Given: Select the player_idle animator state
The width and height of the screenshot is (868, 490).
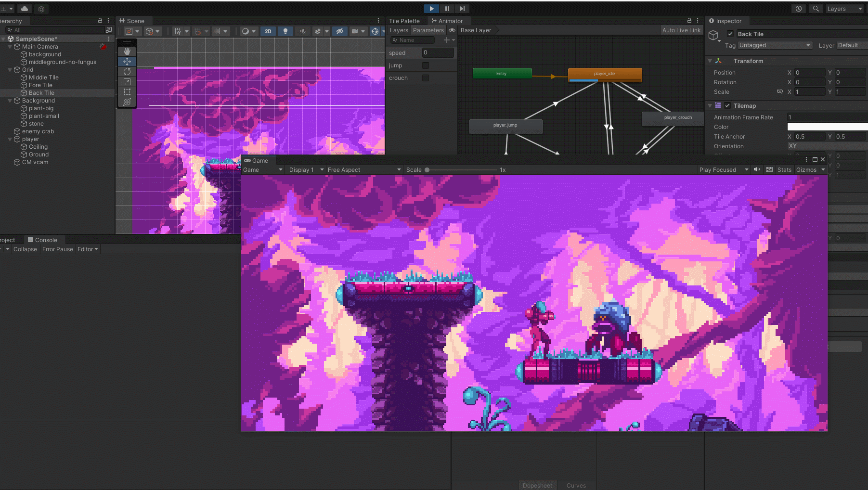Looking at the screenshot, I should (x=605, y=74).
